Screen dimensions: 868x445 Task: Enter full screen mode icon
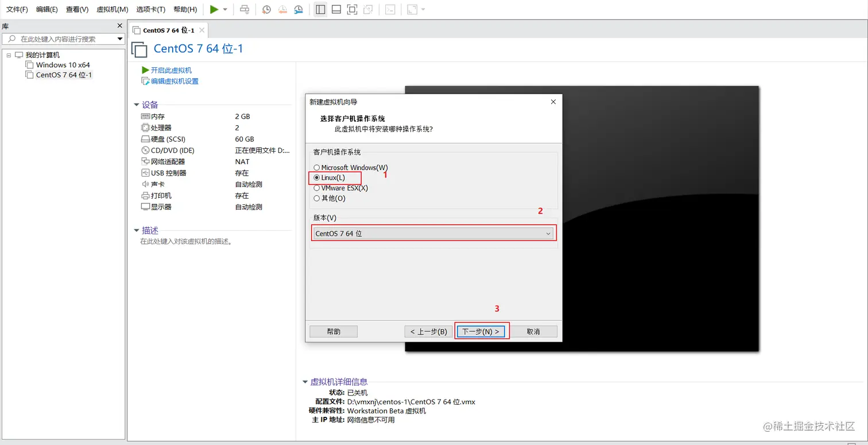(x=352, y=9)
